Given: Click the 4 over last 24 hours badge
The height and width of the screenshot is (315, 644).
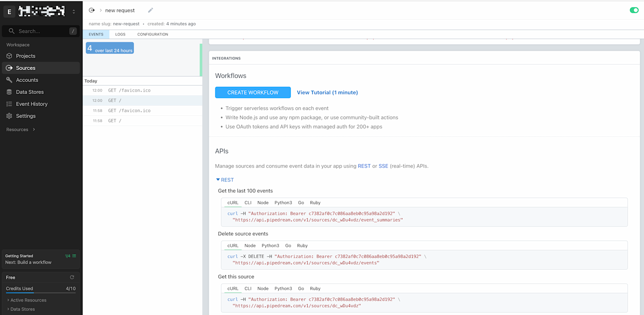Looking at the screenshot, I should pyautogui.click(x=110, y=48).
